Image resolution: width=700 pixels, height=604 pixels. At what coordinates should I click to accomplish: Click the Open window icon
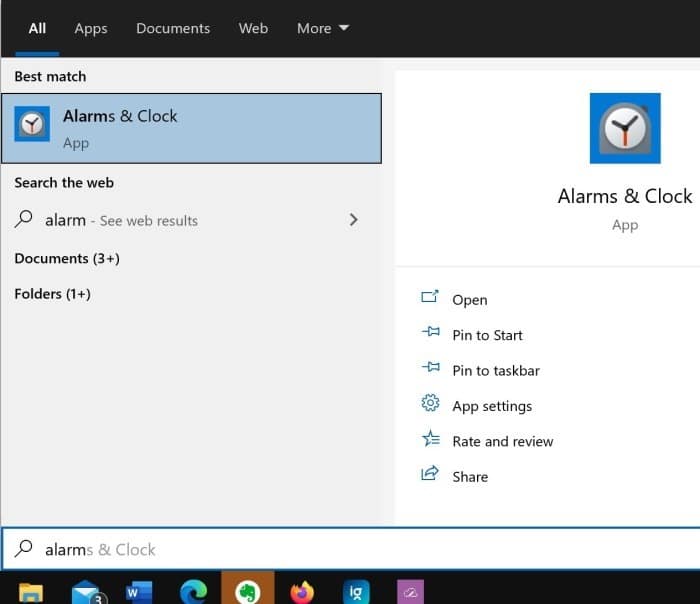(x=430, y=296)
